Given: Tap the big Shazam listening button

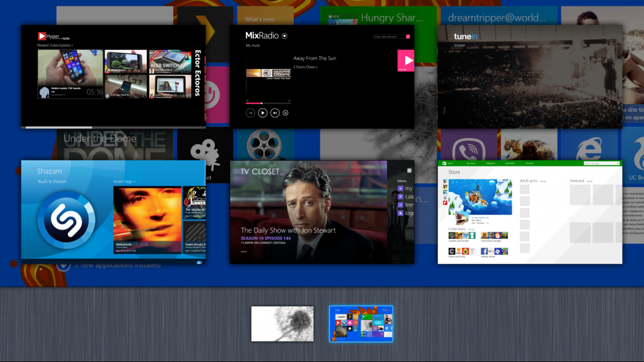Looking at the screenshot, I should click(67, 221).
